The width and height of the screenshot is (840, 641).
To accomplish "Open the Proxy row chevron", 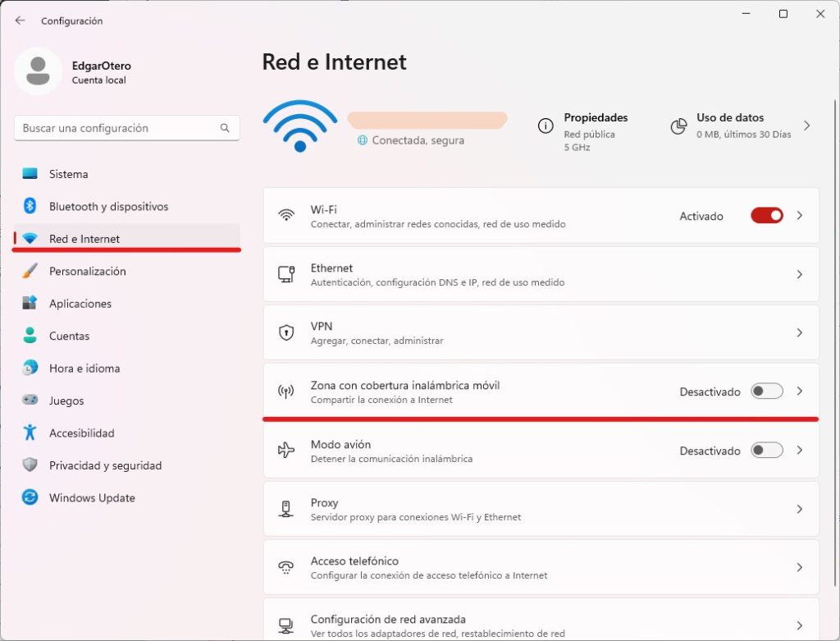I will point(799,509).
